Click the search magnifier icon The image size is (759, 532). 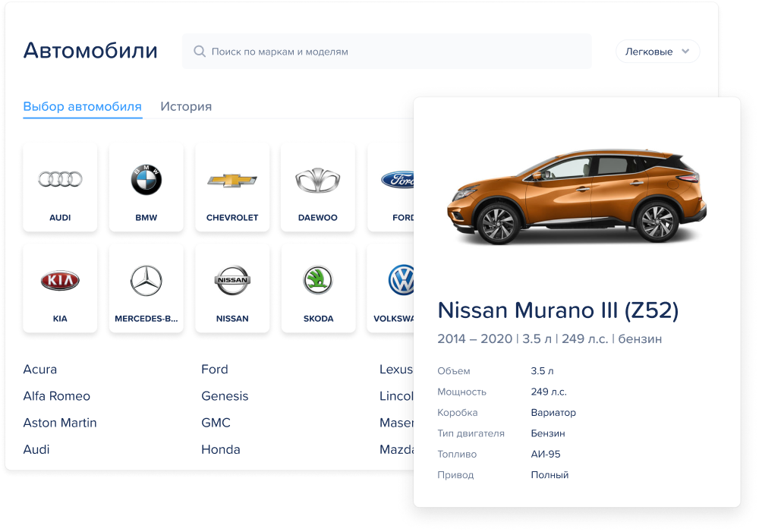tap(200, 52)
